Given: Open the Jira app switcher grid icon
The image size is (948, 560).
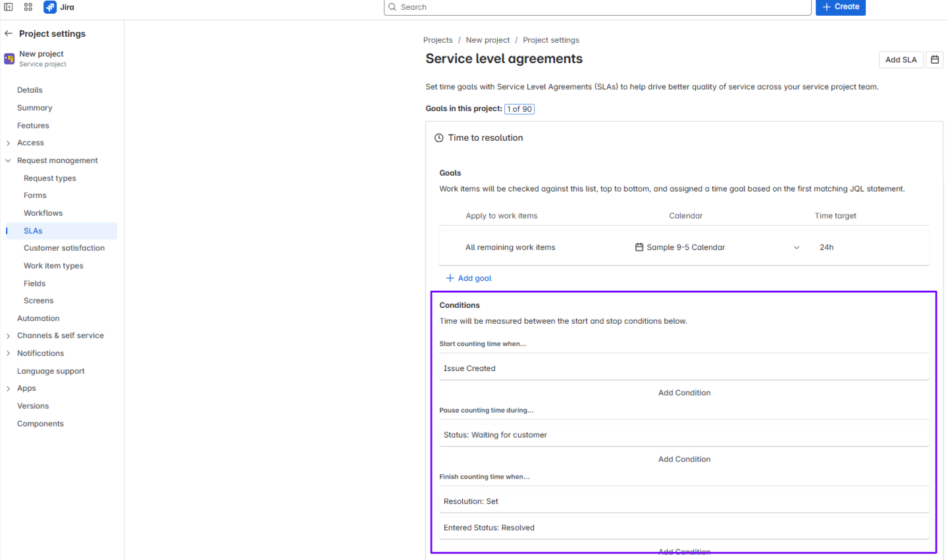Looking at the screenshot, I should [28, 7].
